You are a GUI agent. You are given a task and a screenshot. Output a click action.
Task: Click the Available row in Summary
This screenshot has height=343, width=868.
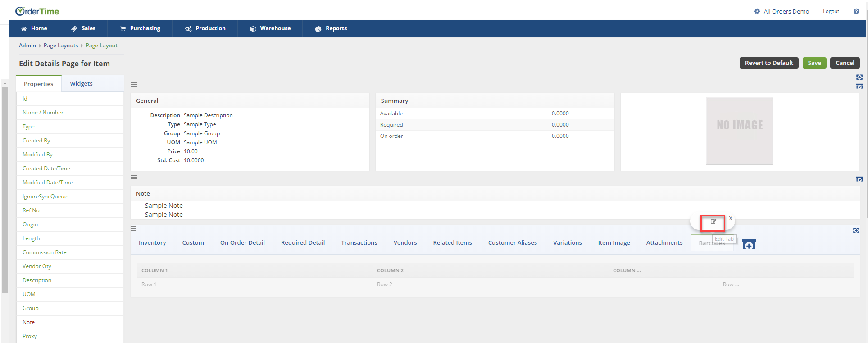495,114
